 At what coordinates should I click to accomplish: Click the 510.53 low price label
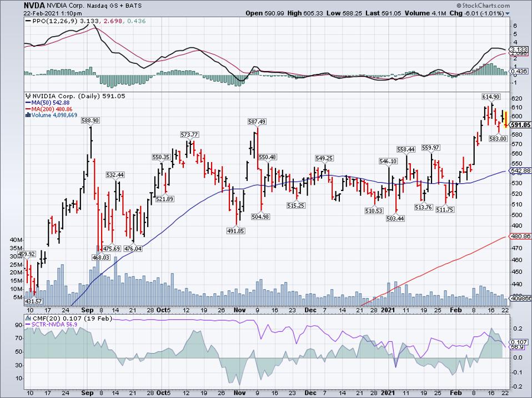[x=374, y=210]
